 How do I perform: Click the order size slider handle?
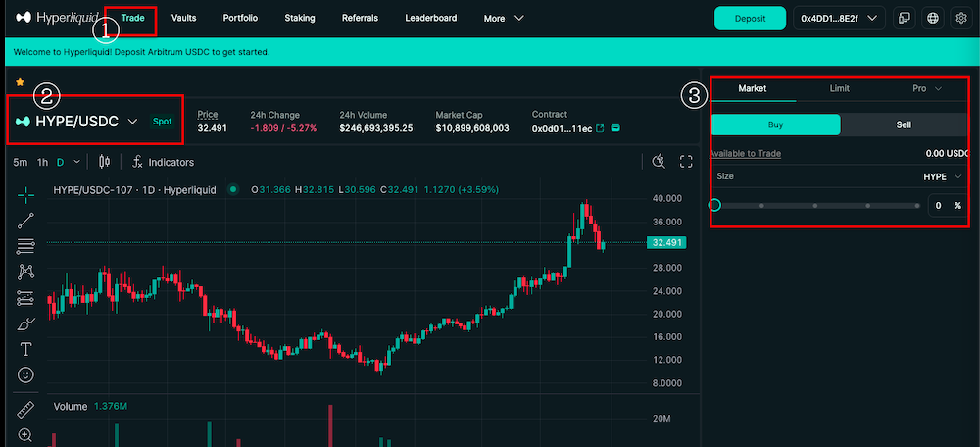click(715, 205)
